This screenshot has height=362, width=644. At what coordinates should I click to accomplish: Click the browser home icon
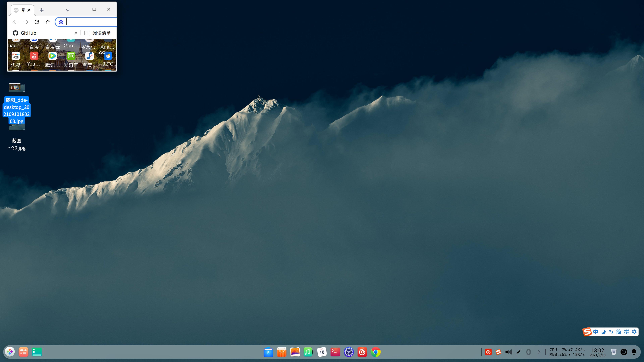tap(47, 22)
